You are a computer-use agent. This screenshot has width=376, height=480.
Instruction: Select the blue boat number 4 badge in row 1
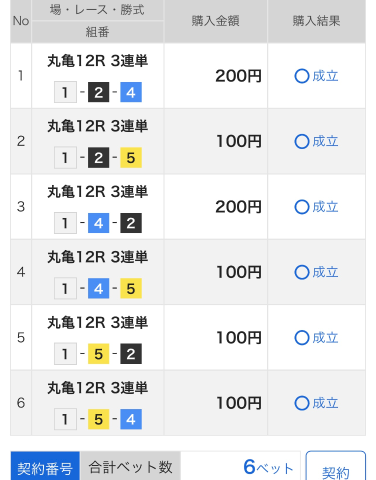[x=131, y=92]
